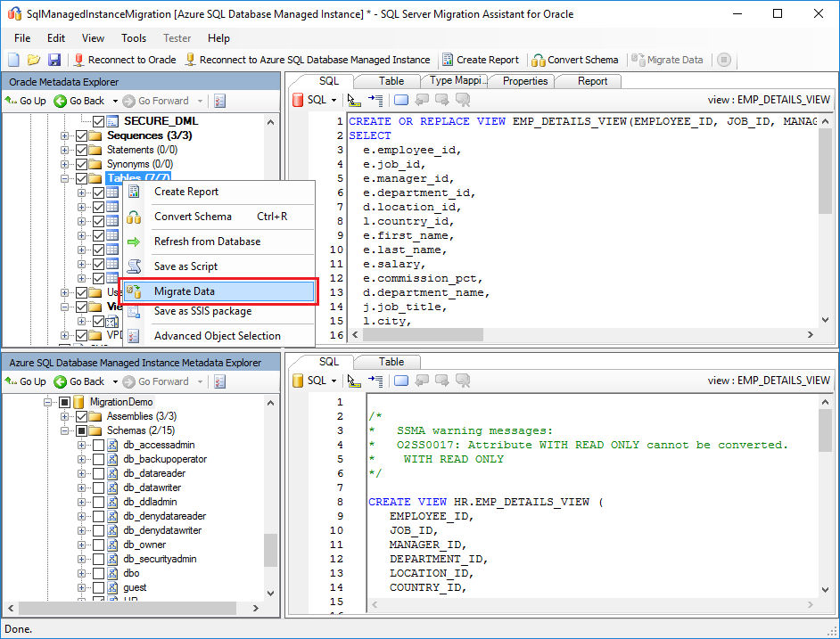Expand the Assemblies (3/3) node

coord(64,416)
